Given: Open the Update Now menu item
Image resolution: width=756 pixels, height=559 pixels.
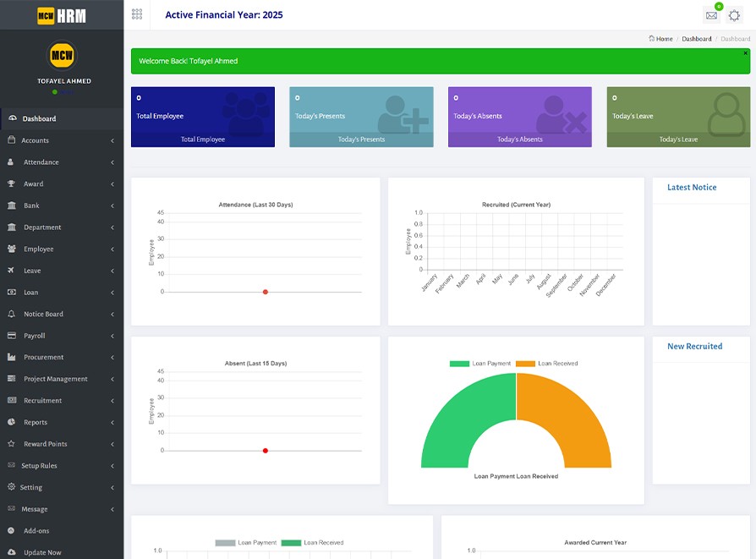Looking at the screenshot, I should (42, 552).
